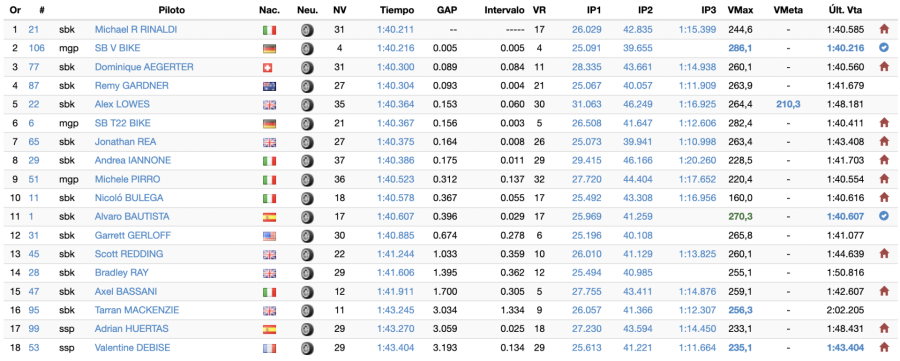900x361 pixels.
Task: Click the tyre icon for Jonathan REA
Action: tap(307, 142)
